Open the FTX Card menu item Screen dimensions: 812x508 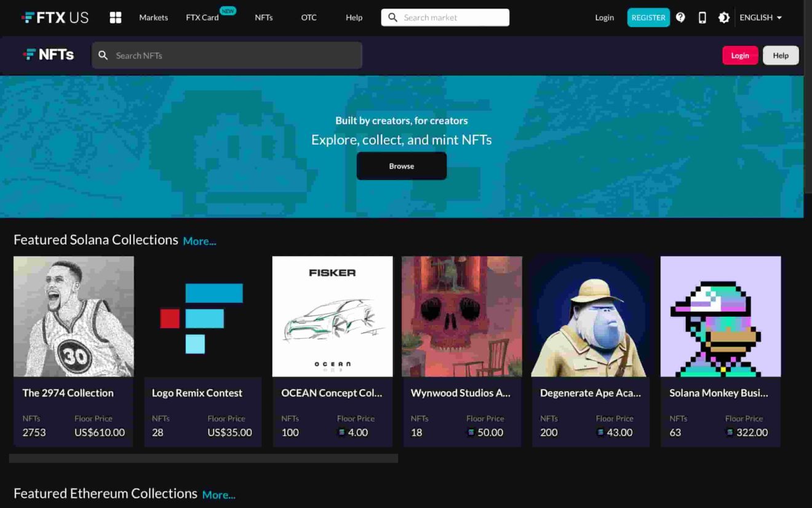point(202,17)
